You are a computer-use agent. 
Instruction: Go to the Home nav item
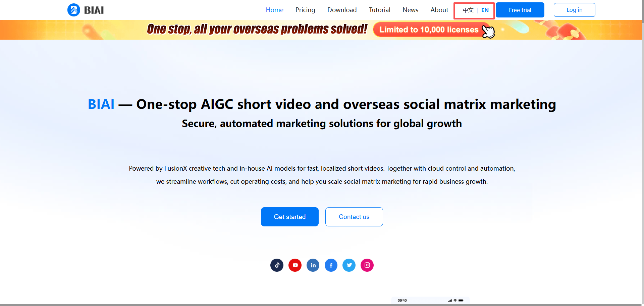(x=275, y=10)
